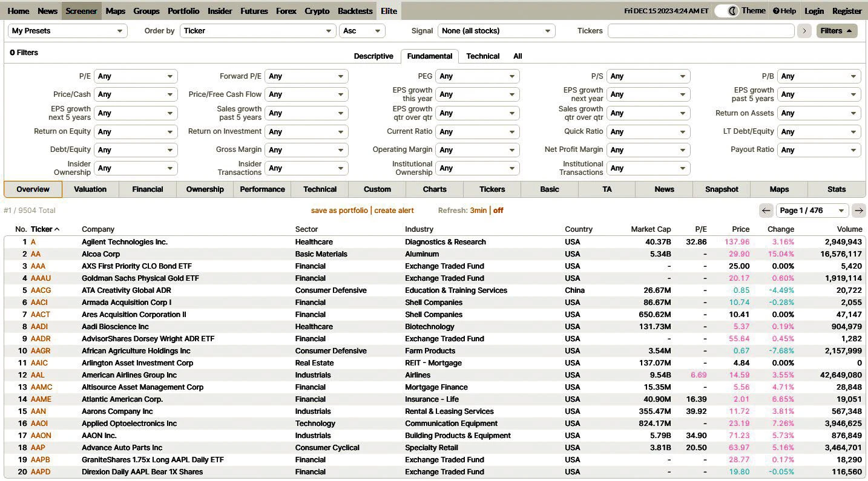The image size is (868, 481).
Task: Open the Signal dropdown
Action: (x=496, y=31)
